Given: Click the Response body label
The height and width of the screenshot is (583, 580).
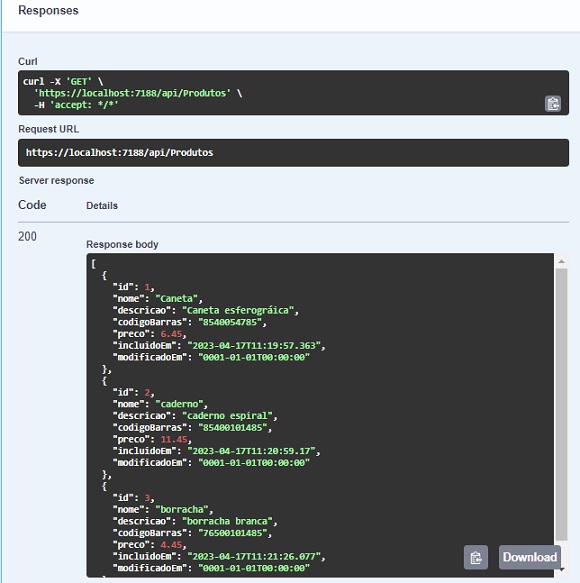Looking at the screenshot, I should [122, 244].
